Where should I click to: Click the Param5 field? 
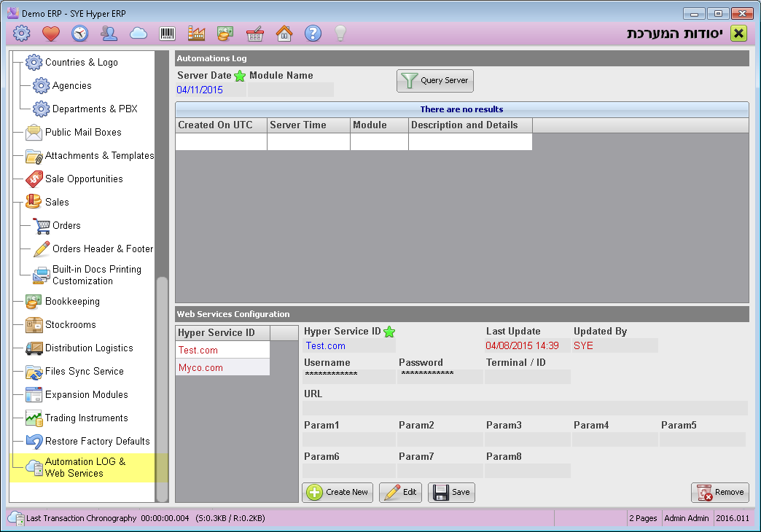(702, 439)
